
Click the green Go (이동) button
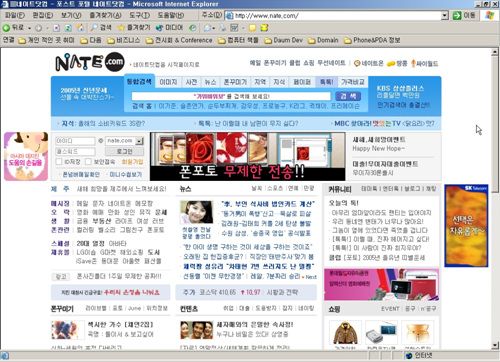464,15
